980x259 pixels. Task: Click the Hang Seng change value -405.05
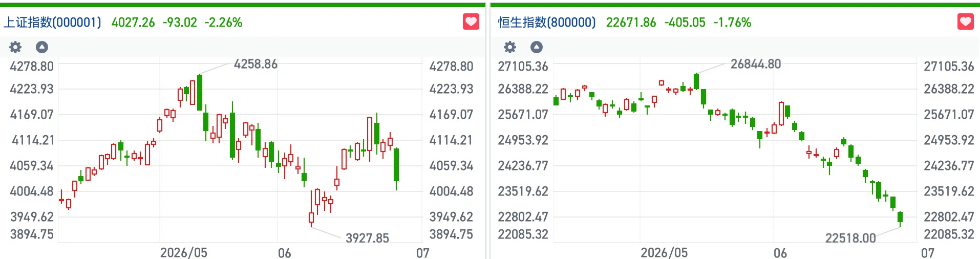tap(685, 23)
